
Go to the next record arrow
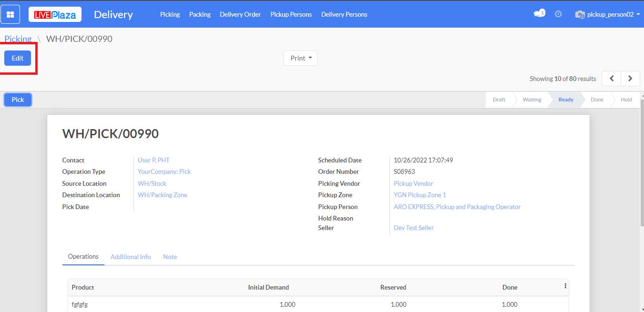(x=630, y=79)
